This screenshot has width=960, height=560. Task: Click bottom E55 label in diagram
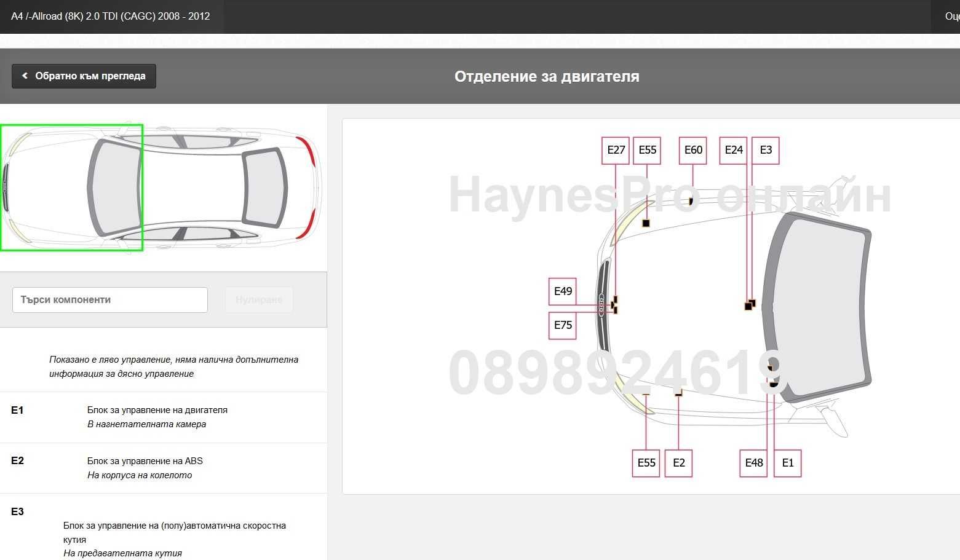tap(646, 463)
